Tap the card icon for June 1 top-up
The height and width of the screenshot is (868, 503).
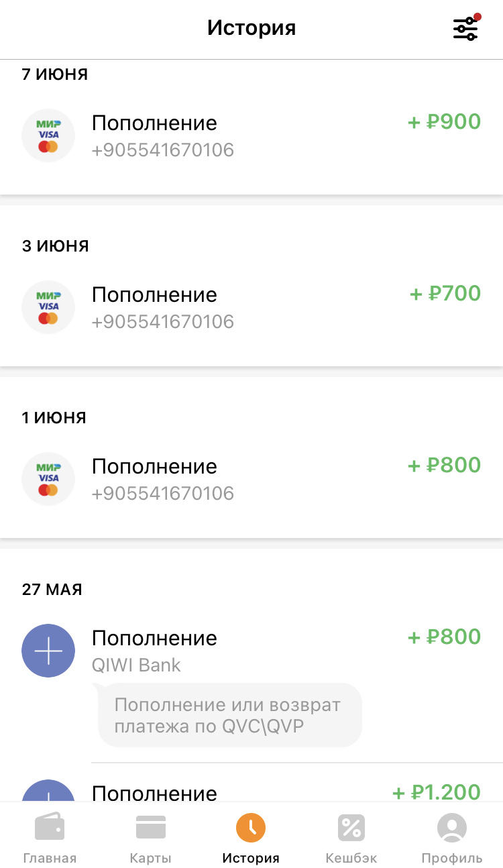[x=48, y=479]
